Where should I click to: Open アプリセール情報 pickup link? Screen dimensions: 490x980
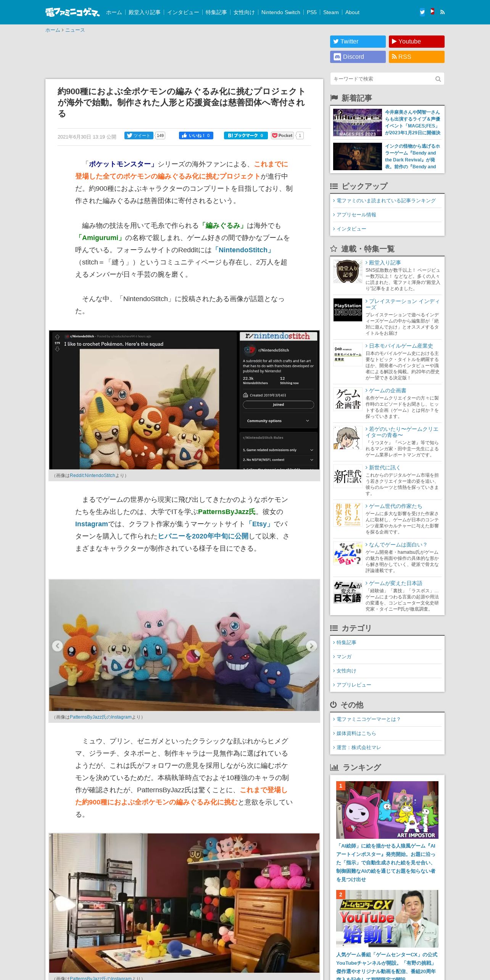pos(356,215)
